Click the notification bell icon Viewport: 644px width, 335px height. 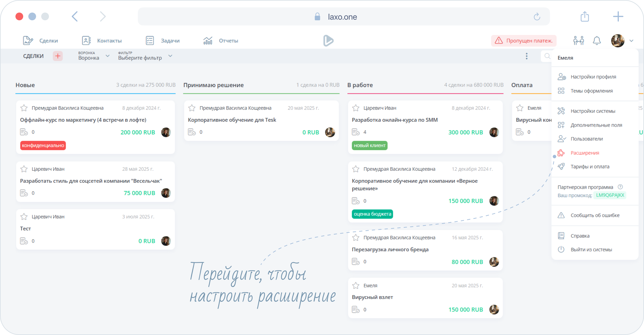tap(597, 41)
